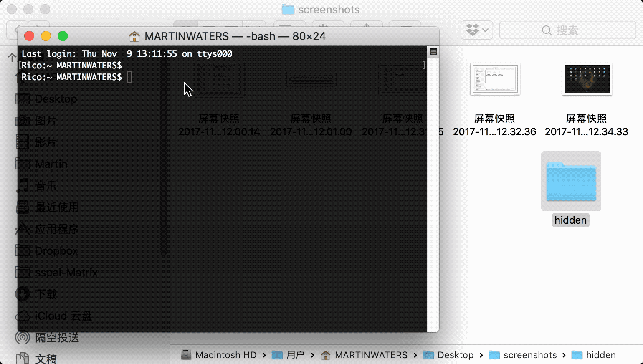This screenshot has width=643, height=364.
Task: Click the 搜索 search field
Action: click(567, 30)
